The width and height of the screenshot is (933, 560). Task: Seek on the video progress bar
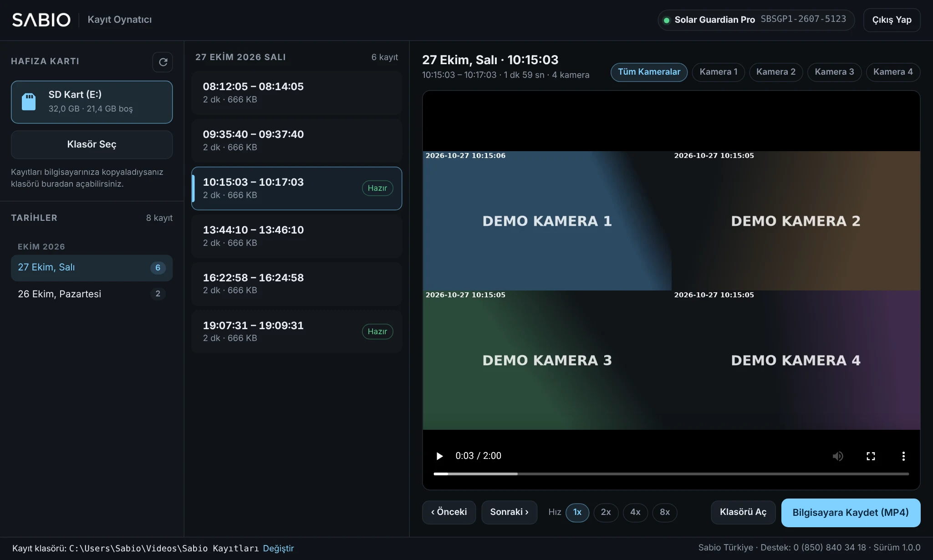tap(671, 474)
